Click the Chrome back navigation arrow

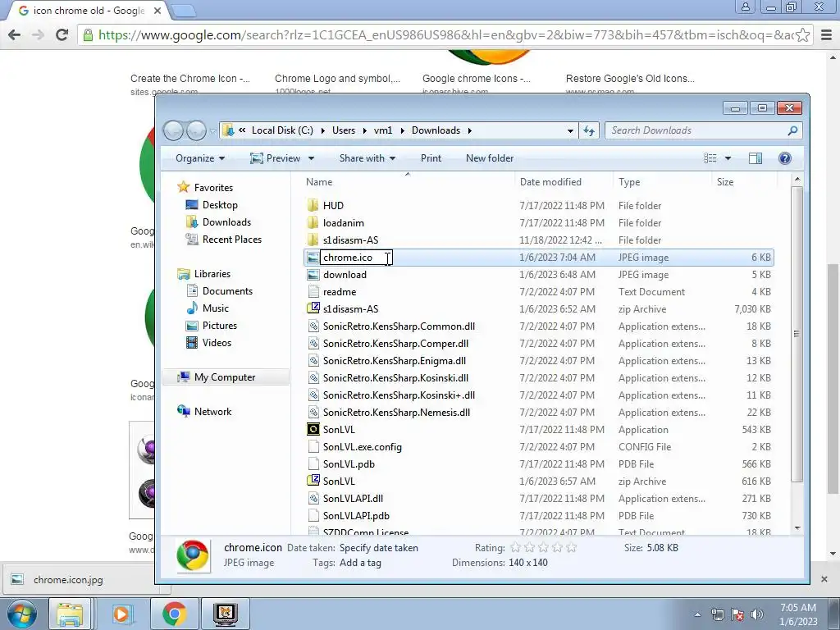15,34
